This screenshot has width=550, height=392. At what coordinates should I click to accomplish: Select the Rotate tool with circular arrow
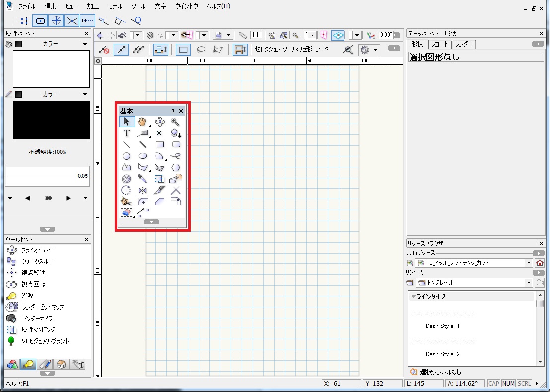pyautogui.click(x=126, y=191)
